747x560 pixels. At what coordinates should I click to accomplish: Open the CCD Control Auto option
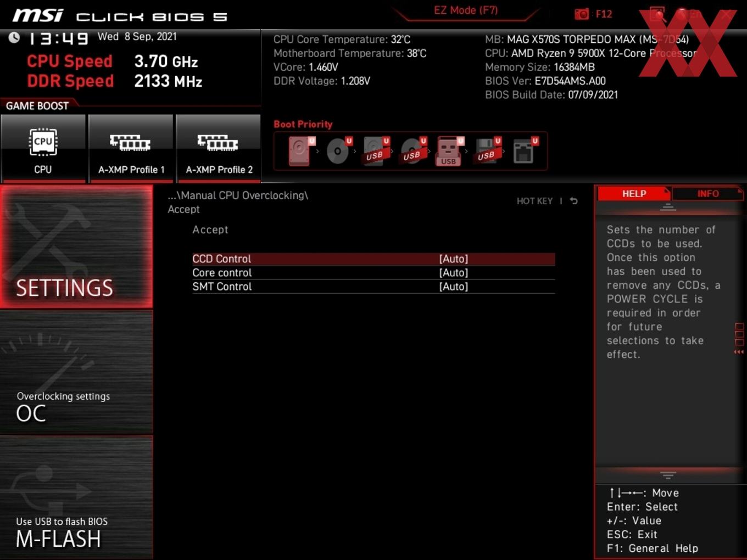[454, 259]
